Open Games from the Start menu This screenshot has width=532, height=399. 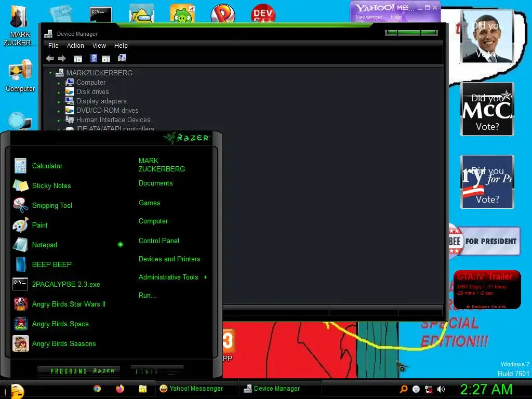coord(149,203)
